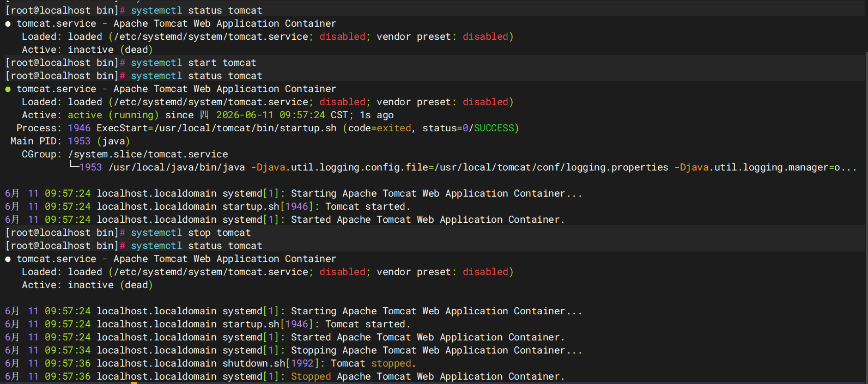868x384 pixels.
Task: Click the '四' weekday character
Action: click(x=204, y=115)
